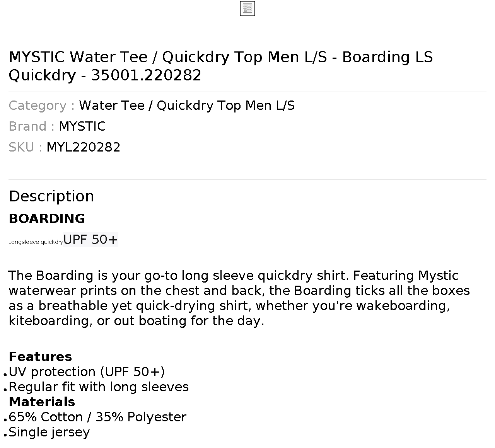Click the broken product image placeholder icon
The height and width of the screenshot is (448, 495).
pos(247,9)
